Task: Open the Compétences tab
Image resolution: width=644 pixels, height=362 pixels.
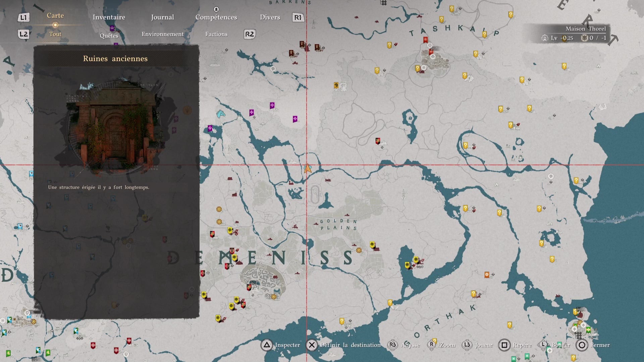Action: tap(216, 17)
